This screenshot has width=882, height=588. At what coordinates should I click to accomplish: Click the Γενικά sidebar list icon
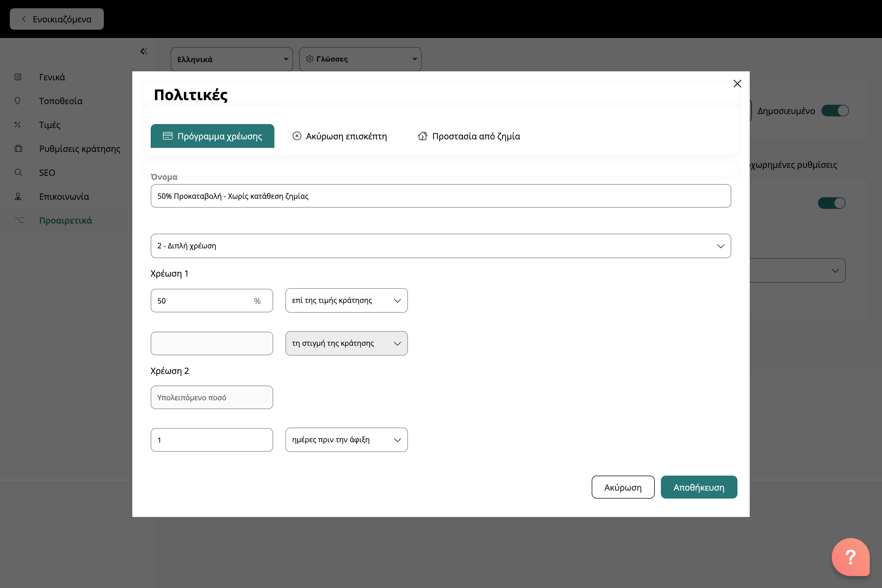coord(18,77)
